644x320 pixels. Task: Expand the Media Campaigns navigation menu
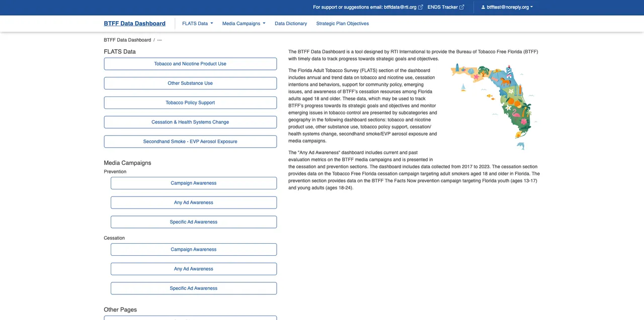(244, 24)
